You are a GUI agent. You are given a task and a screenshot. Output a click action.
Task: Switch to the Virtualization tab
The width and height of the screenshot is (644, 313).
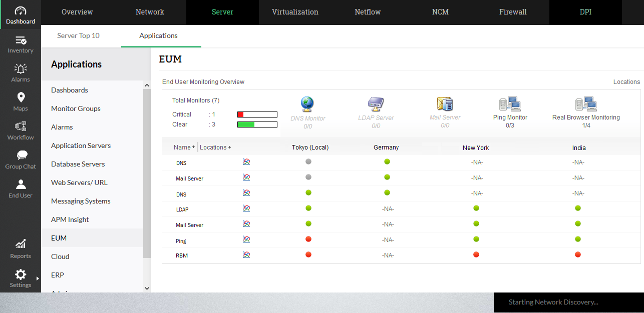(x=295, y=12)
